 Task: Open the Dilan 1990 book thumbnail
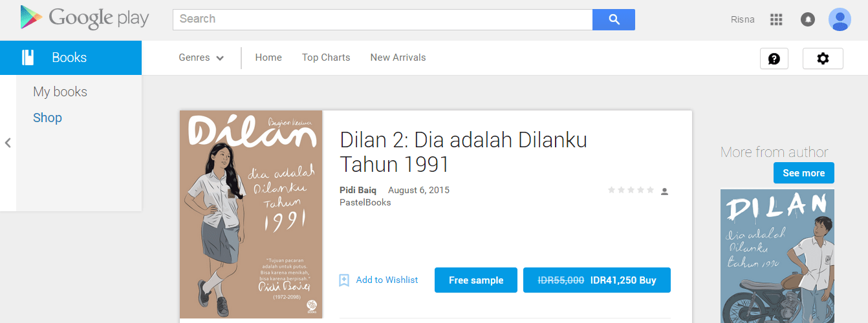777,256
